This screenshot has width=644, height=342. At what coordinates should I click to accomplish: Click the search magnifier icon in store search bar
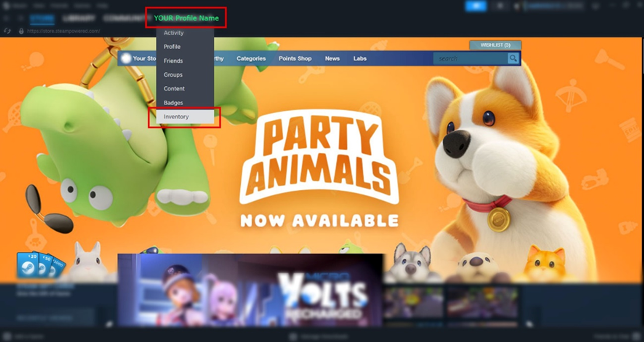point(513,58)
